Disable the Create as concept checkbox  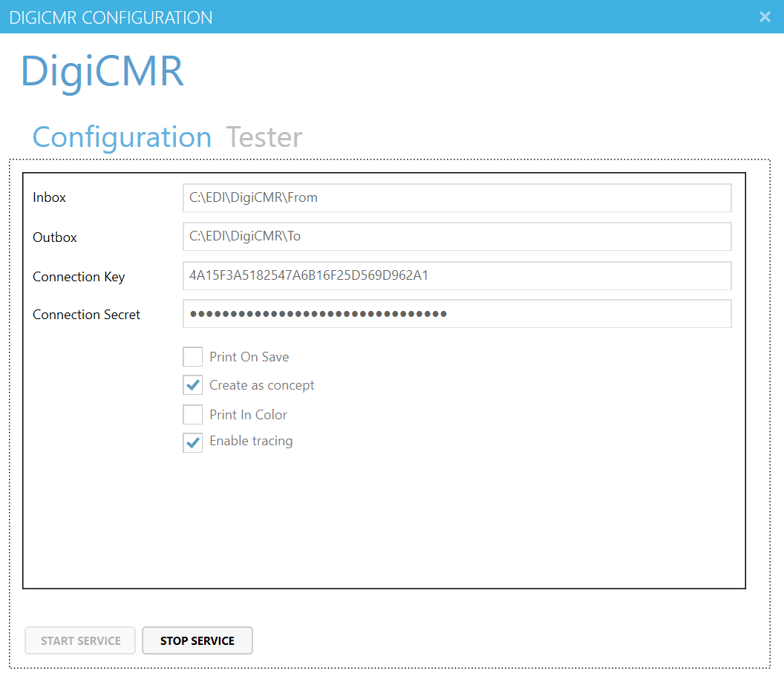click(x=192, y=384)
